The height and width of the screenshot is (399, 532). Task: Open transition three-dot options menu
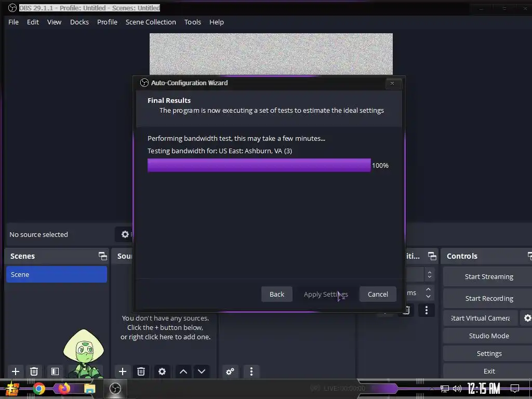click(427, 310)
